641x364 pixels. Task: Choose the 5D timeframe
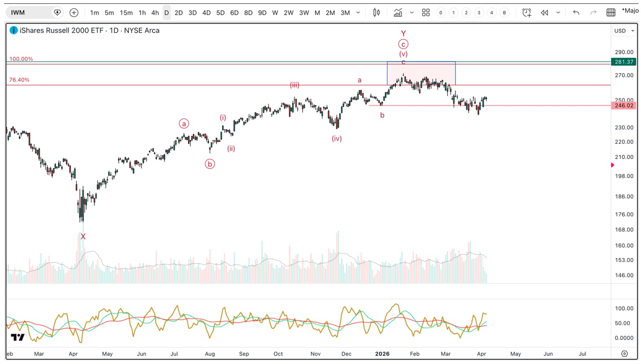pos(220,13)
